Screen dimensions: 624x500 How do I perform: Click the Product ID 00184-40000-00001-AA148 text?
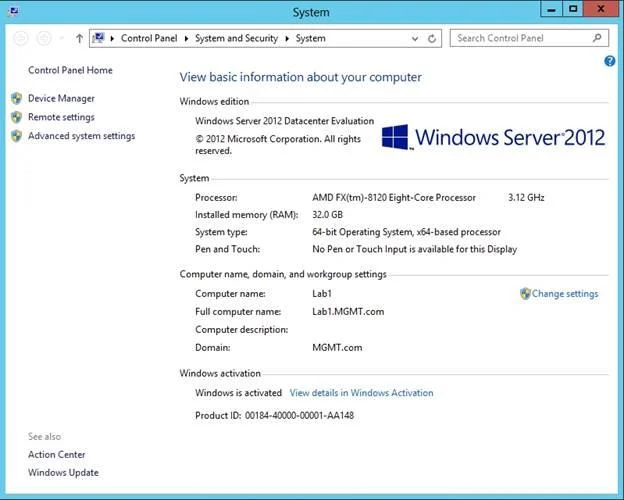point(275,416)
